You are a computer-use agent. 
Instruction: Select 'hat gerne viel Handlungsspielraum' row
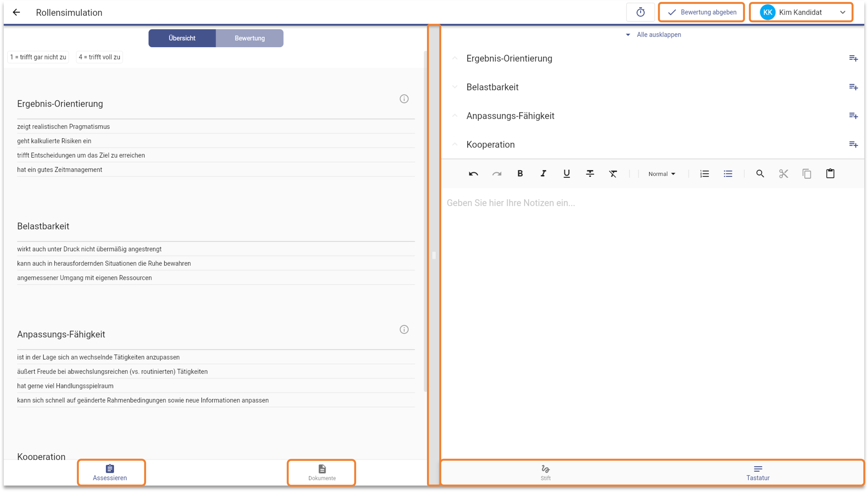click(216, 386)
